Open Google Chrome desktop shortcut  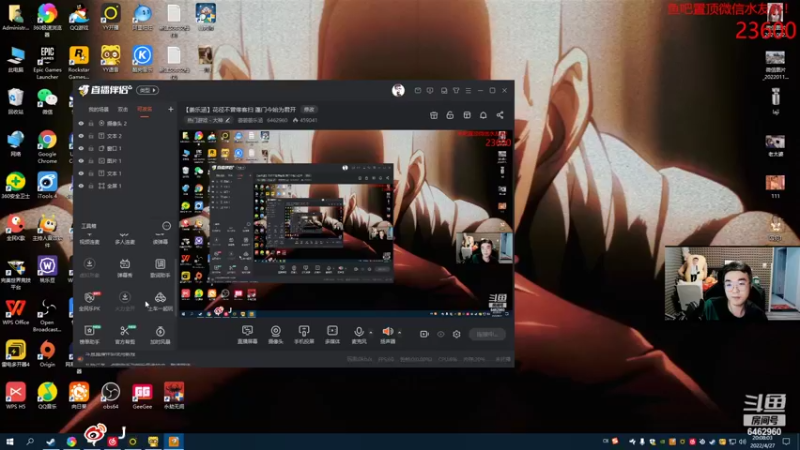click(47, 146)
